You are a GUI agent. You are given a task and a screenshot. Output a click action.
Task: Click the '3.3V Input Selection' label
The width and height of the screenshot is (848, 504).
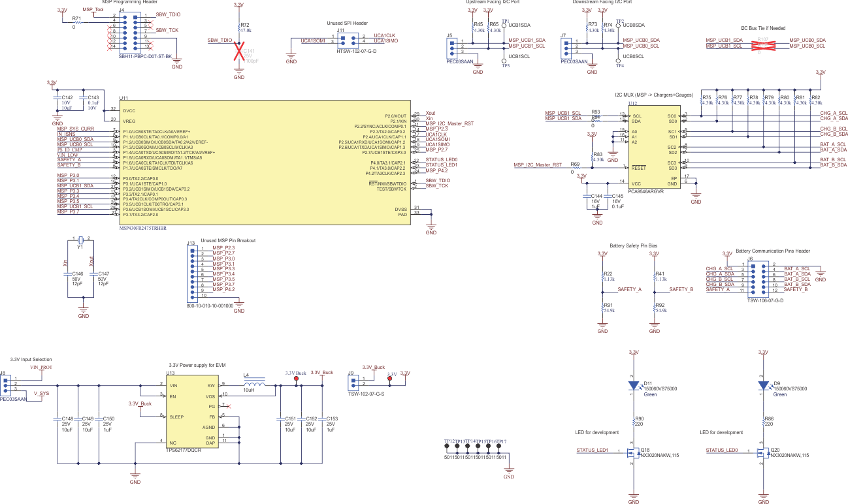(x=31, y=360)
